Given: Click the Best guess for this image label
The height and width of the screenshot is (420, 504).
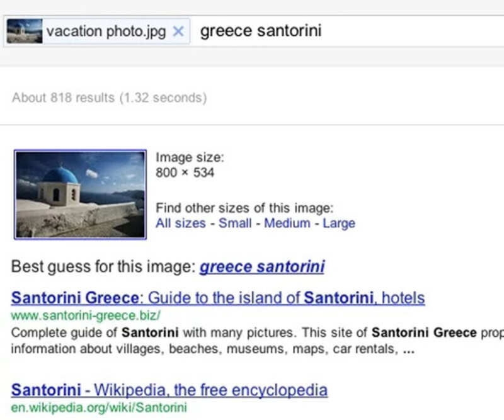Looking at the screenshot, I should pos(103,266).
